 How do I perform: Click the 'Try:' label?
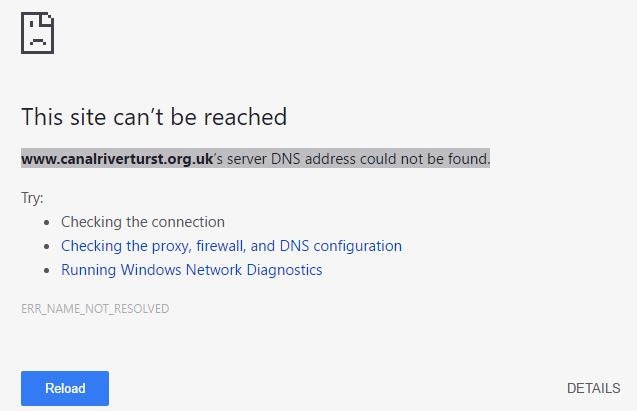(32, 198)
